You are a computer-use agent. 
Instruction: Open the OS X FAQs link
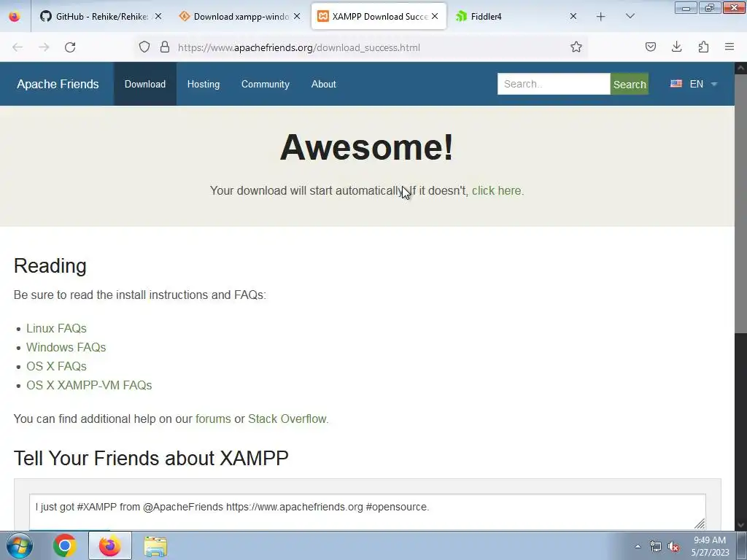coord(56,367)
